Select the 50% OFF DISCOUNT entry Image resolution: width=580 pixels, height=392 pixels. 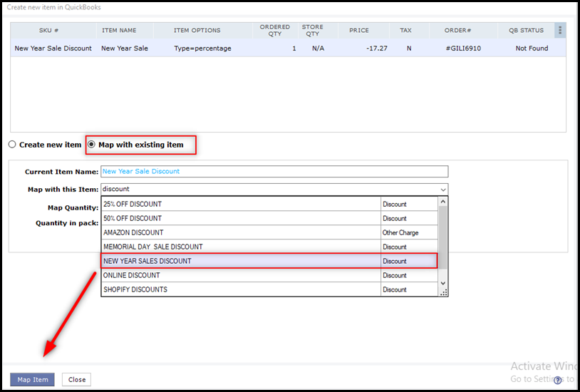point(241,218)
